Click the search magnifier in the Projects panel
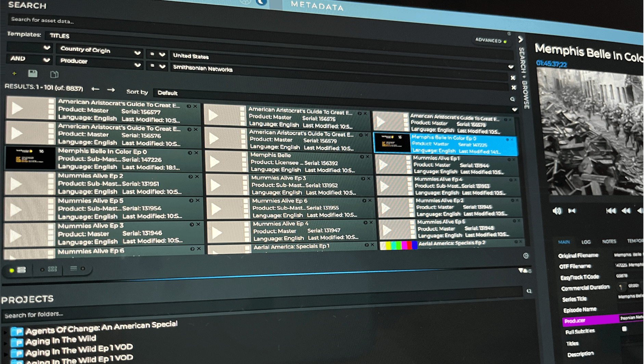Image resolution: width=644 pixels, height=364 pixels. 529,291
